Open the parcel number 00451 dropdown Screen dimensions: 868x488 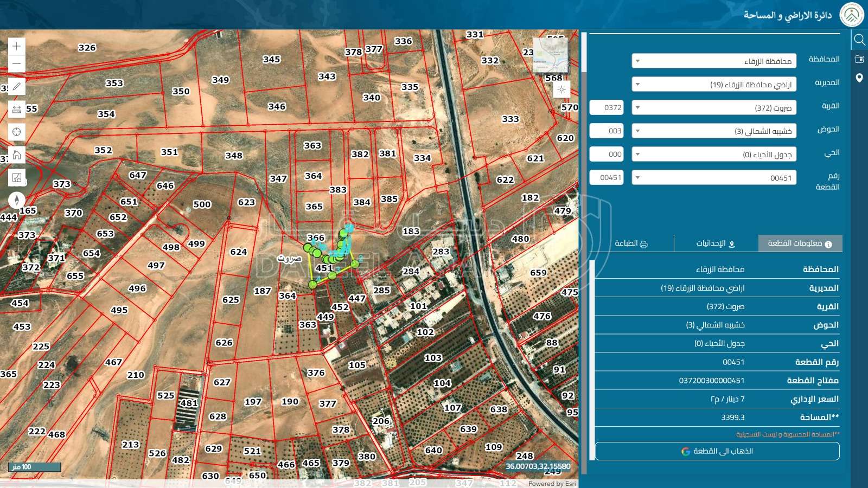click(x=713, y=178)
